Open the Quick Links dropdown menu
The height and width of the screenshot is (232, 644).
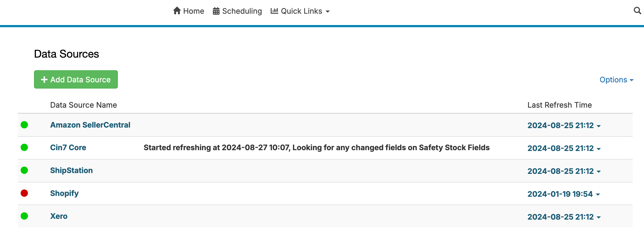click(300, 11)
